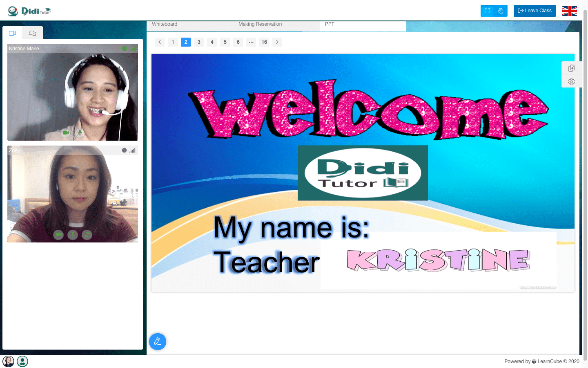Click Zoey's refresh video icon

coord(87,235)
